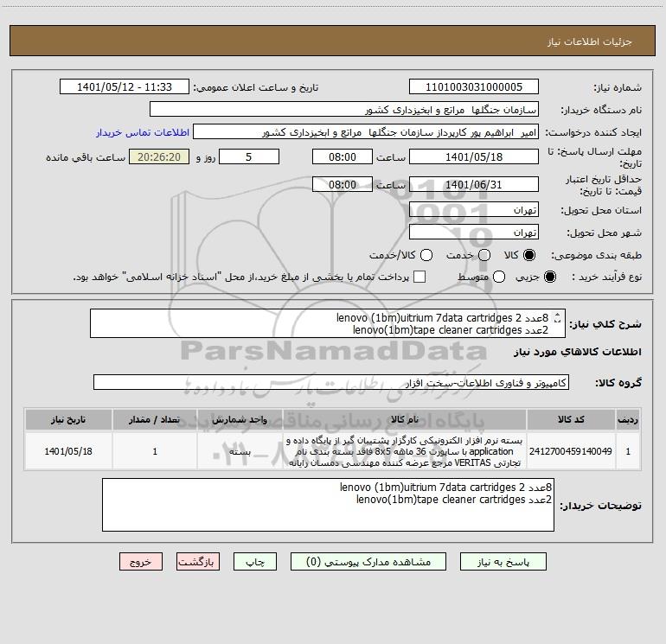Click product code 2412700459140049 cell

click(x=571, y=451)
